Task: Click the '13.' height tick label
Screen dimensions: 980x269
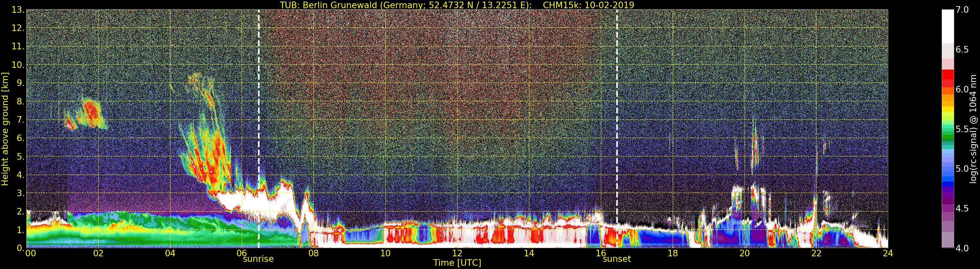Action: 18,10
